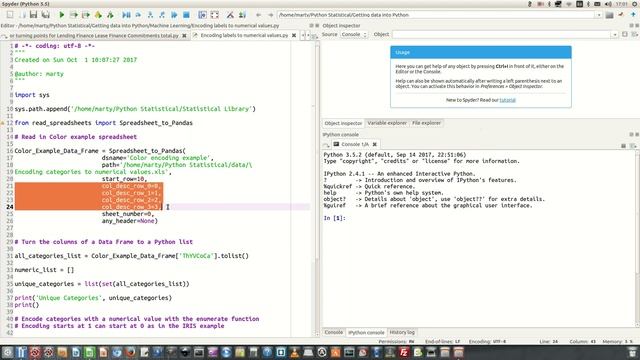This screenshot has width=640, height=360.
Task: Click the forward arrow navigation icon
Action: 270,15
